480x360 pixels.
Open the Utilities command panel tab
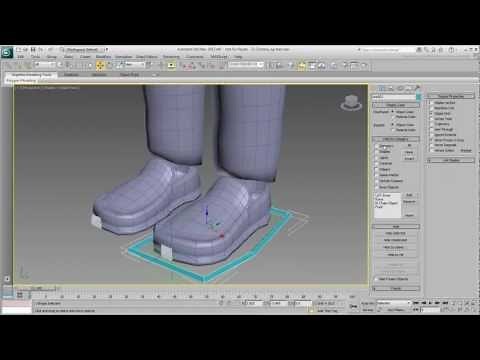click(417, 88)
